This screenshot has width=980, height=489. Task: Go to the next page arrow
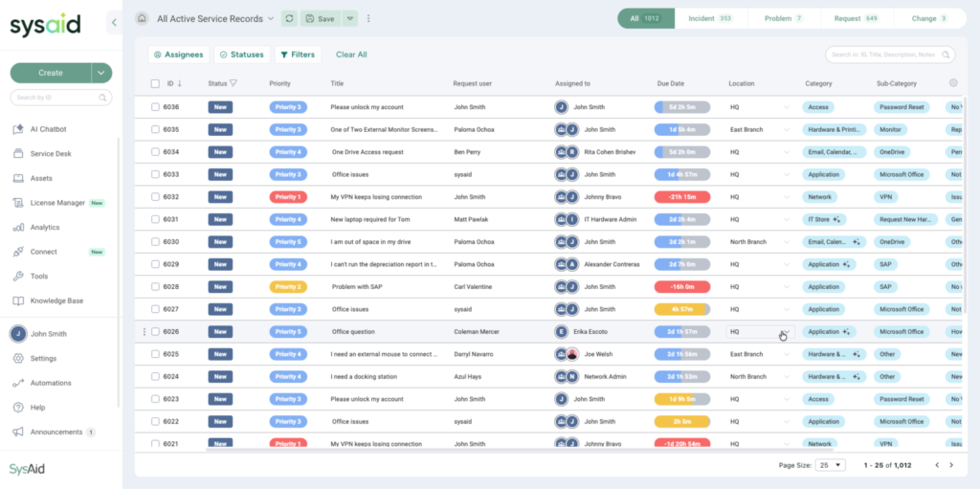pos(951,465)
